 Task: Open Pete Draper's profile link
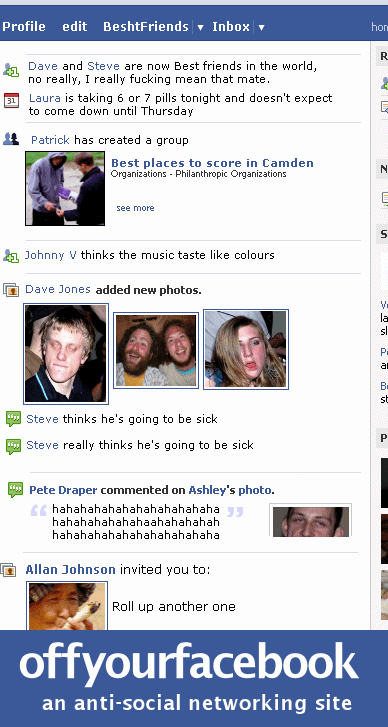pyautogui.click(x=63, y=490)
